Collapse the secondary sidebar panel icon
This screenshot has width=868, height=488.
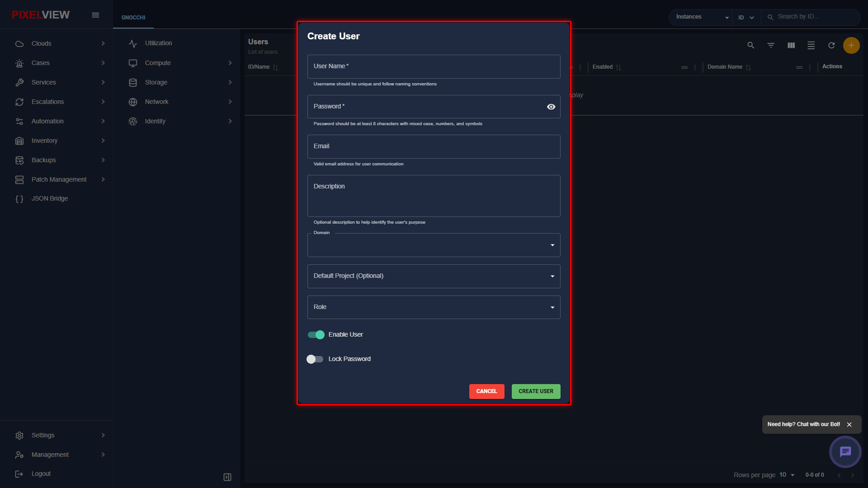tap(227, 477)
